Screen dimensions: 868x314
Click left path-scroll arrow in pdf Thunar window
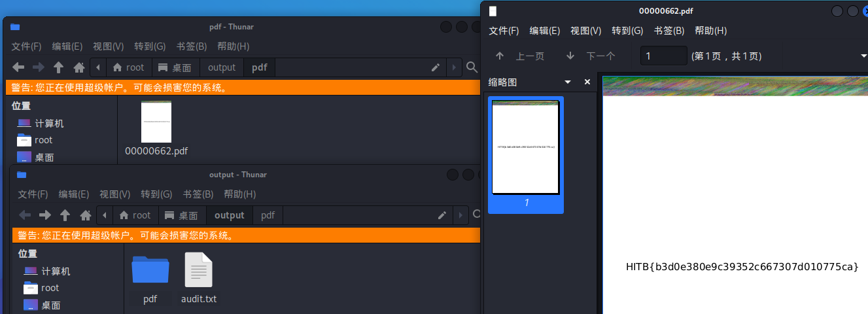pos(98,67)
